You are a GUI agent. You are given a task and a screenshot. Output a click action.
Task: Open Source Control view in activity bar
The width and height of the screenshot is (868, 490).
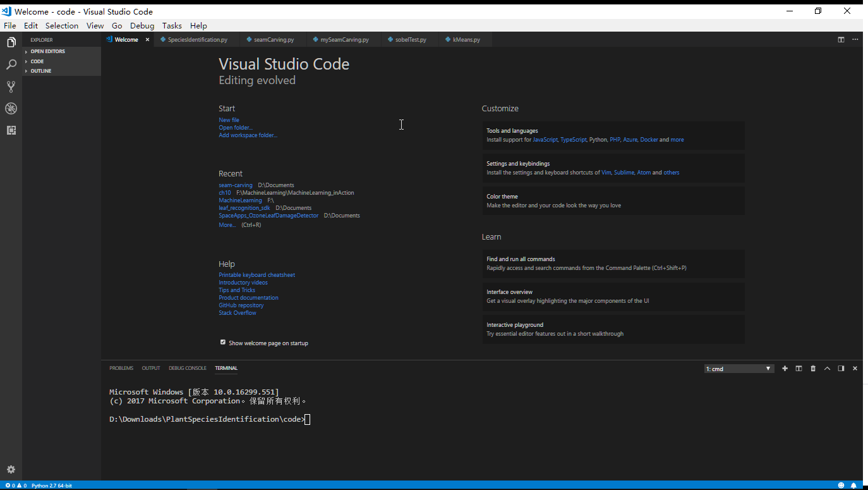[11, 87]
